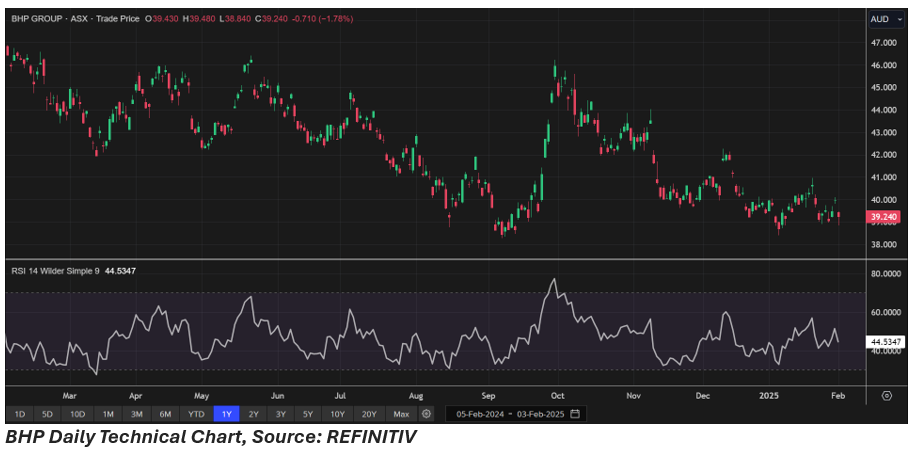
Task: Click the 39.240 current price label
Action: 884,217
